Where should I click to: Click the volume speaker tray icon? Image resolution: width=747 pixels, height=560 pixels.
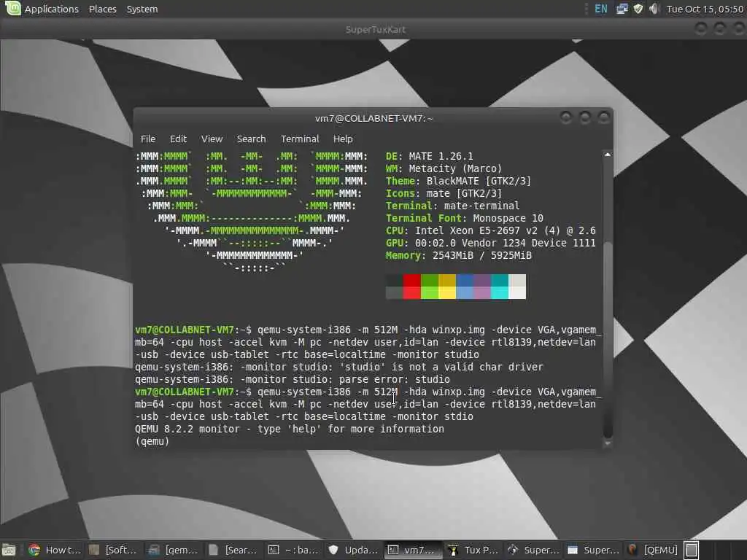point(654,9)
